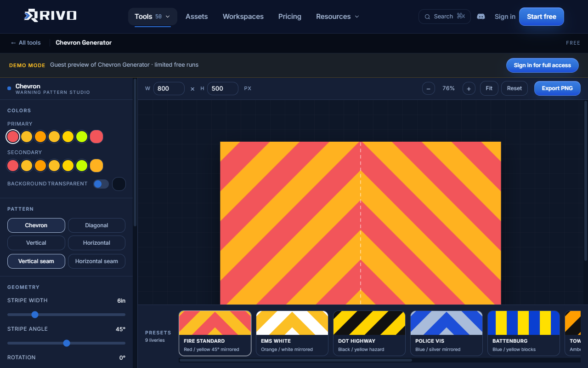This screenshot has width=588, height=368.
Task: Pick the red Secondary color swatch
Action: coord(13,166)
